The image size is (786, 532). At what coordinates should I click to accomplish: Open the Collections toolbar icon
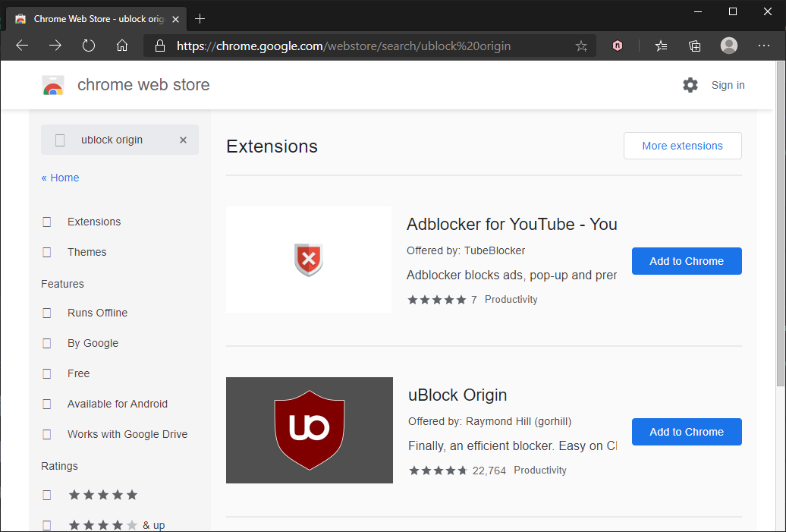(x=695, y=46)
